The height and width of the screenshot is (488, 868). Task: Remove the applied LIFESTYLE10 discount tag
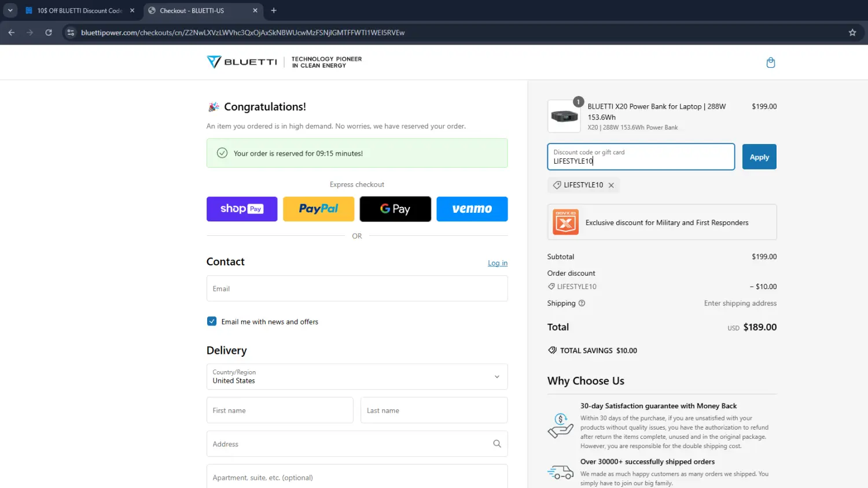pyautogui.click(x=611, y=186)
